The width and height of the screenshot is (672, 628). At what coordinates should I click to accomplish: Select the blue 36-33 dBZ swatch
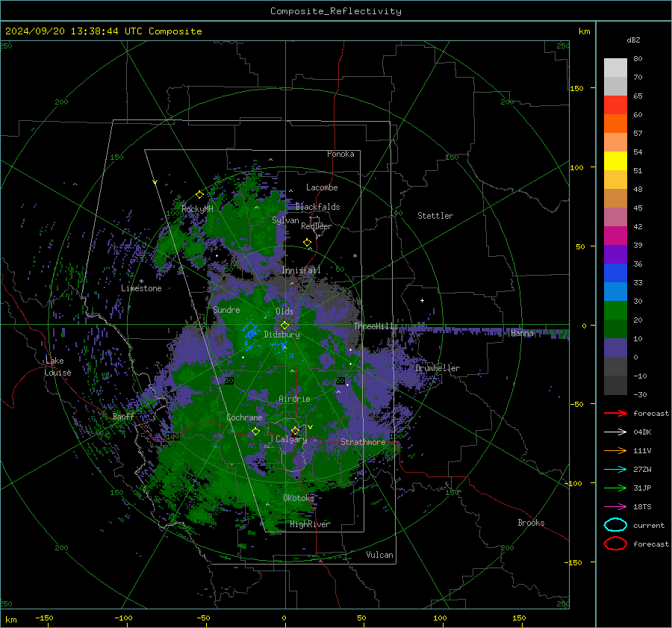coord(615,273)
